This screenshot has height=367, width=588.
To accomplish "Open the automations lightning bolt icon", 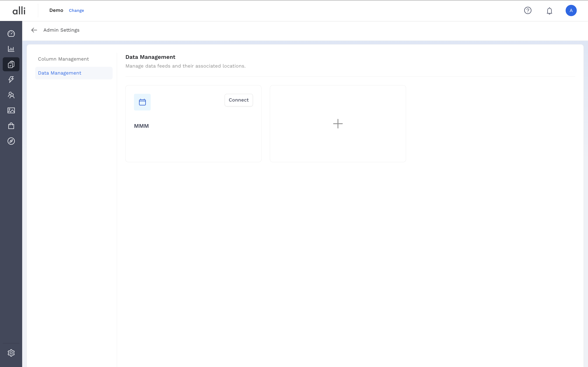I will coord(11,80).
